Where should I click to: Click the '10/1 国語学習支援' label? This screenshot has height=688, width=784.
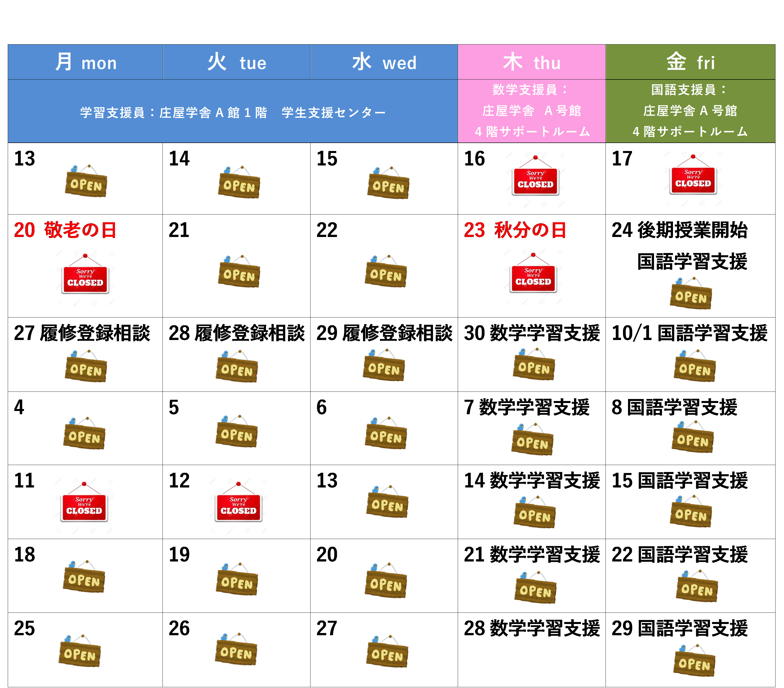pos(690,333)
